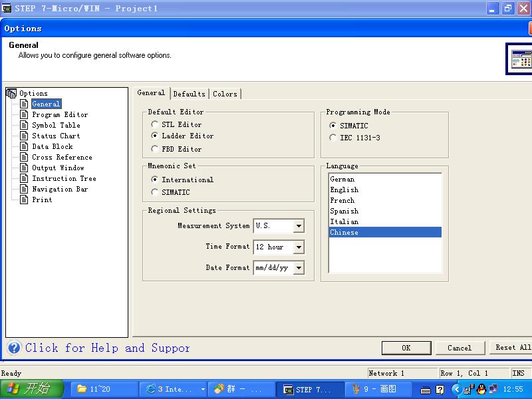Screen dimensions: 532x399
Task: Click the page icon beside Print
Action: tap(24, 199)
